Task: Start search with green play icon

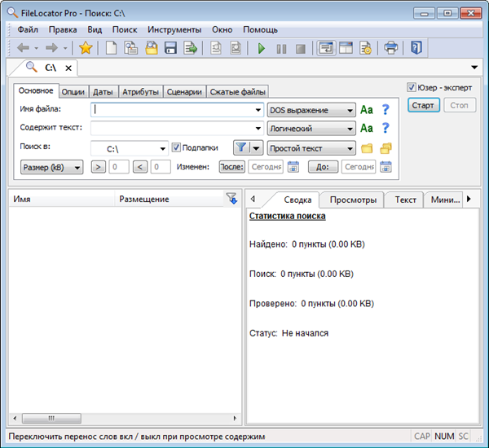Action: (262, 48)
